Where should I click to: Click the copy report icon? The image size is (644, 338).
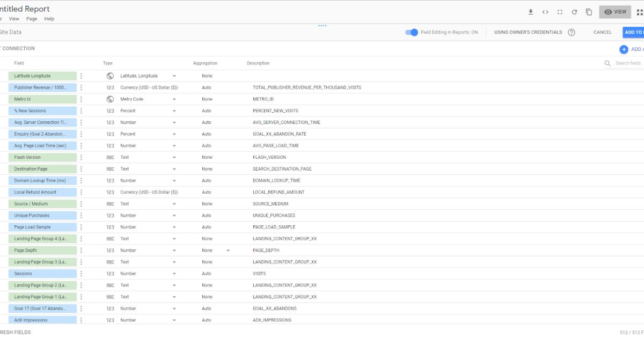tap(589, 12)
